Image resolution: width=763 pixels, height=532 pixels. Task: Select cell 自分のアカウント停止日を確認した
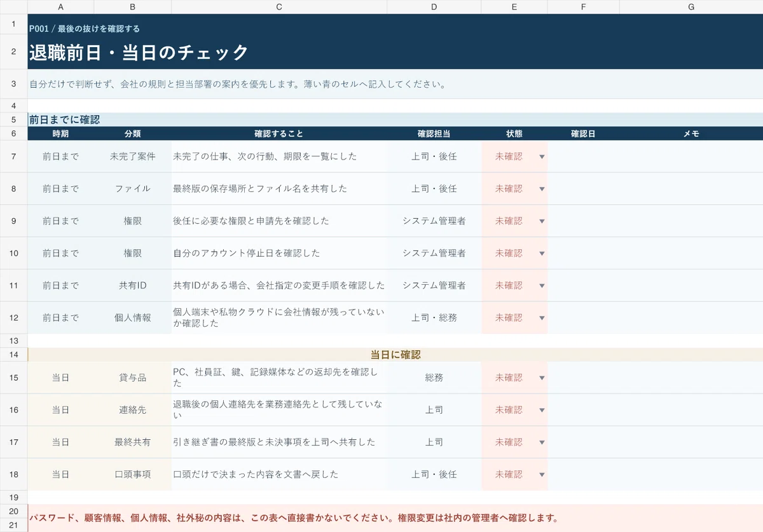(279, 253)
